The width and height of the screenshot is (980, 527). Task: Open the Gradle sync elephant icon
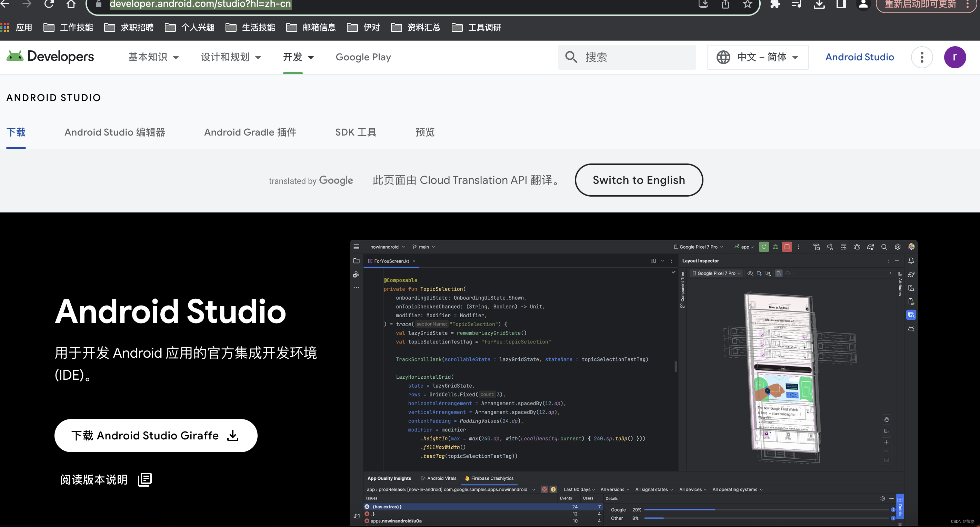(871, 247)
